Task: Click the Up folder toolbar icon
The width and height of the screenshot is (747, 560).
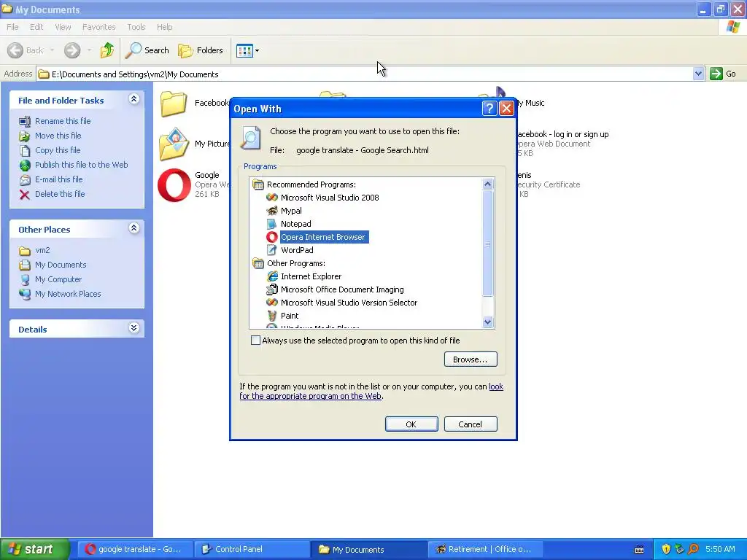Action: point(107,50)
